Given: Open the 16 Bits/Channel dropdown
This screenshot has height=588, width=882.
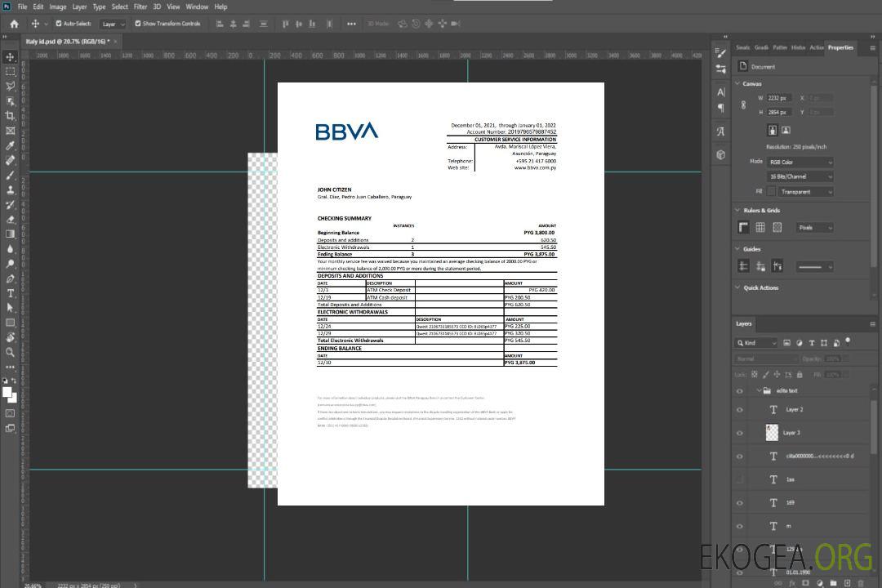Looking at the screenshot, I should (800, 176).
